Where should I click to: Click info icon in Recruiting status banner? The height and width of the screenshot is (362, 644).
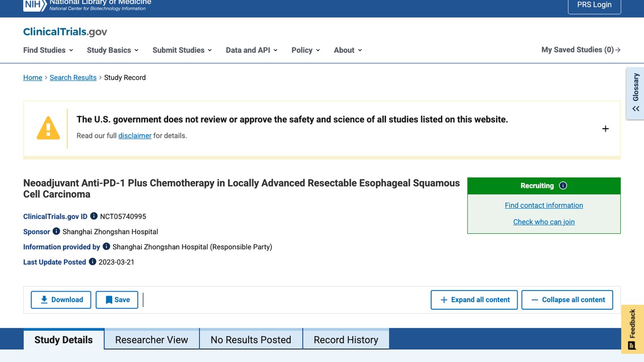[x=563, y=186]
